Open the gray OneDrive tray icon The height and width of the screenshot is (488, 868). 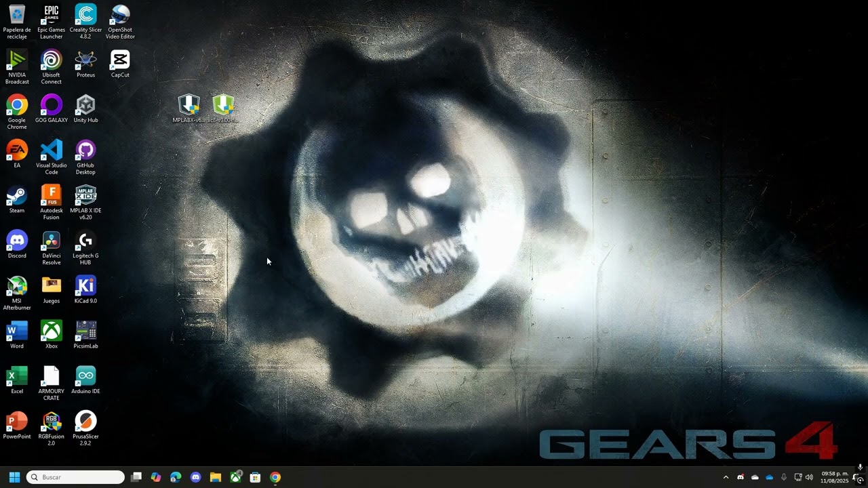755,477
